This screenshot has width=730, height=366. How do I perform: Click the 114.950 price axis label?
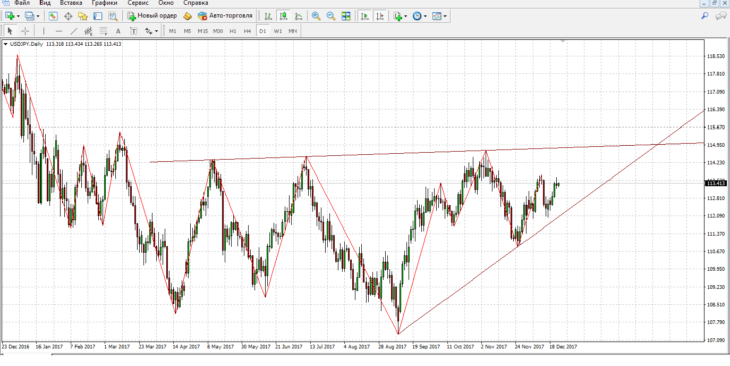click(x=716, y=145)
